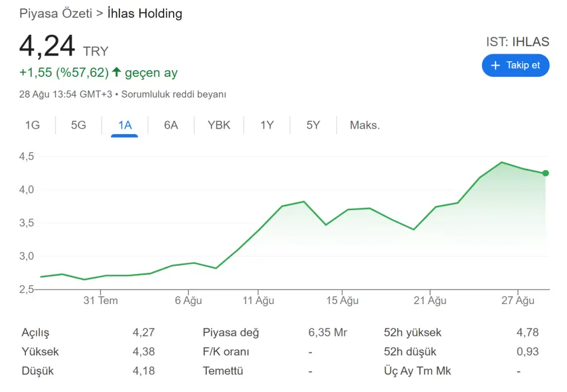Select the 1A time range tab
Image resolution: width=567 pixels, height=392 pixels.
[x=125, y=125]
